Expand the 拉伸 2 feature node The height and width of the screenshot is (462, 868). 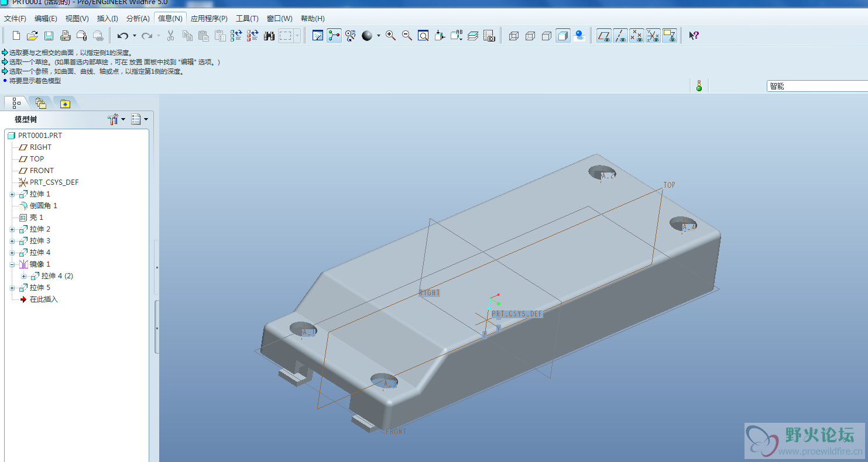(x=12, y=229)
